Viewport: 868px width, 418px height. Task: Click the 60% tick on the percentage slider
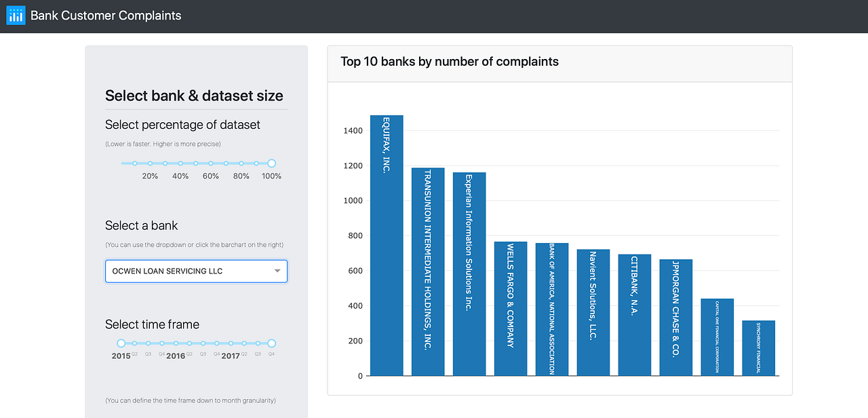(x=210, y=163)
